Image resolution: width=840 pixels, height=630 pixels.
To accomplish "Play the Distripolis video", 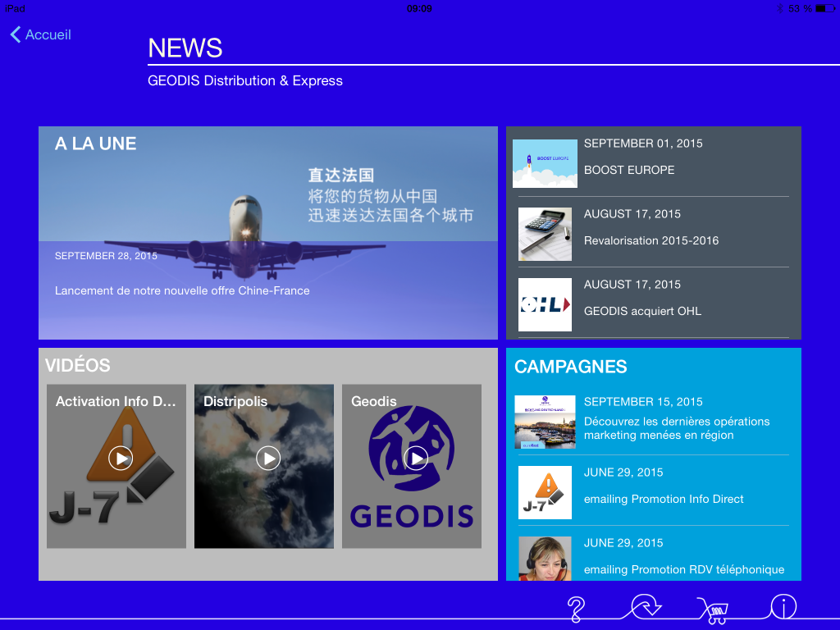I will pos(268,459).
